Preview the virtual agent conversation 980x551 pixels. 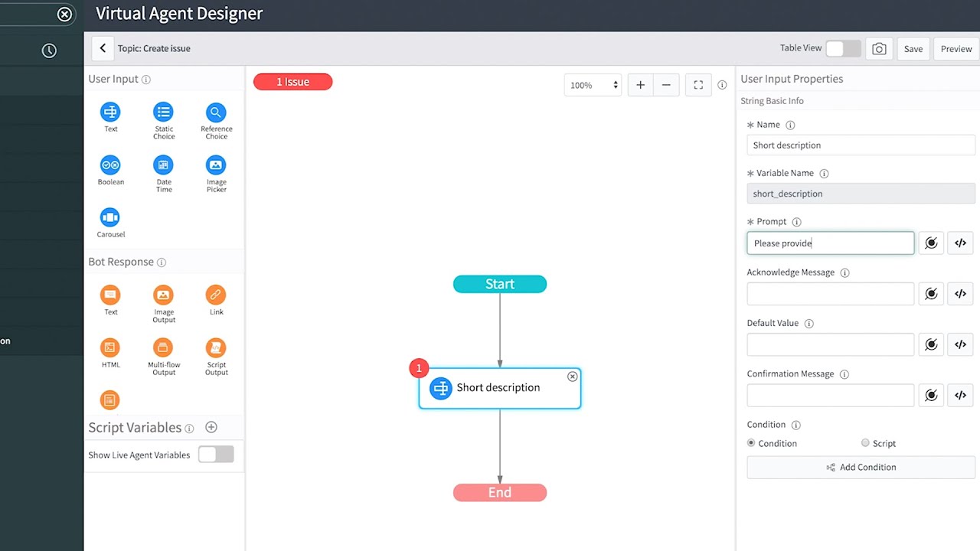[x=955, y=48]
